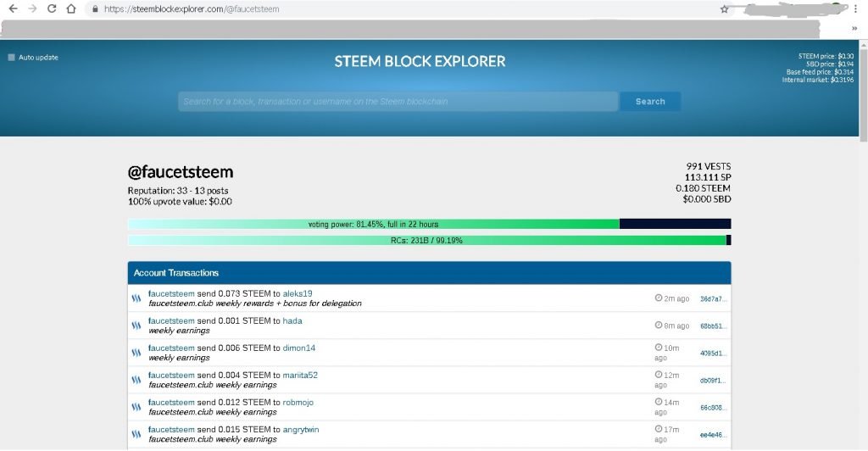Open transaction hash 66c808
The width and height of the screenshot is (868, 451).
[x=713, y=407]
